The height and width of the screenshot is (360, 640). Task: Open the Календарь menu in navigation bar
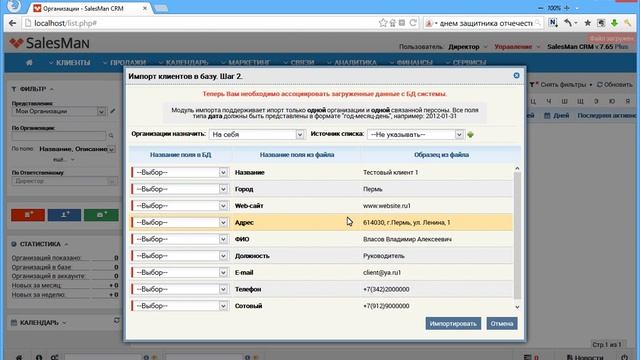(184, 62)
